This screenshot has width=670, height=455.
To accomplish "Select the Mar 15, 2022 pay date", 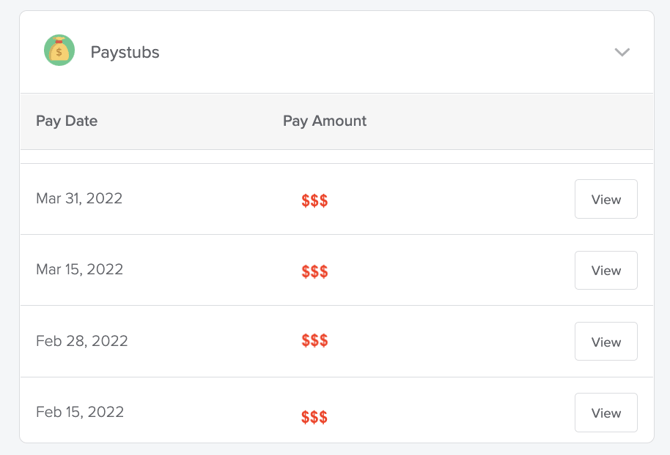I will pyautogui.click(x=79, y=269).
